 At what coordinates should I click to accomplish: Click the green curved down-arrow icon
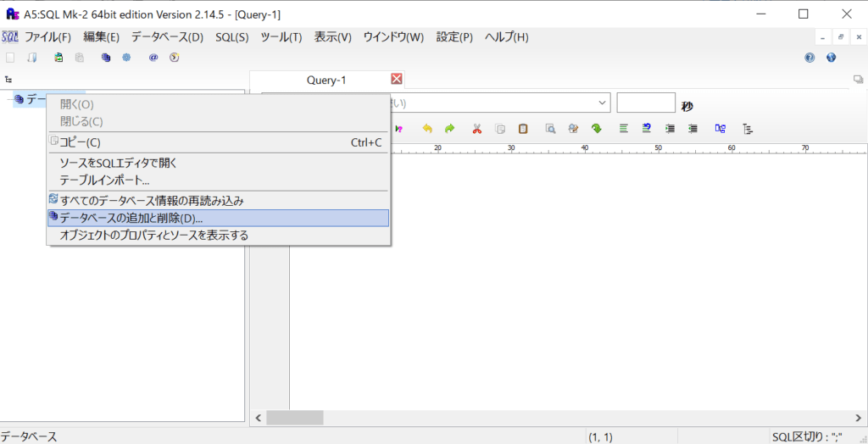coord(596,129)
